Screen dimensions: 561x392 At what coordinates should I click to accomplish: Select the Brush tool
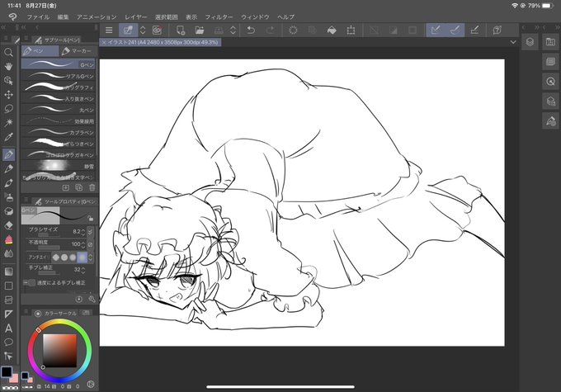8,183
